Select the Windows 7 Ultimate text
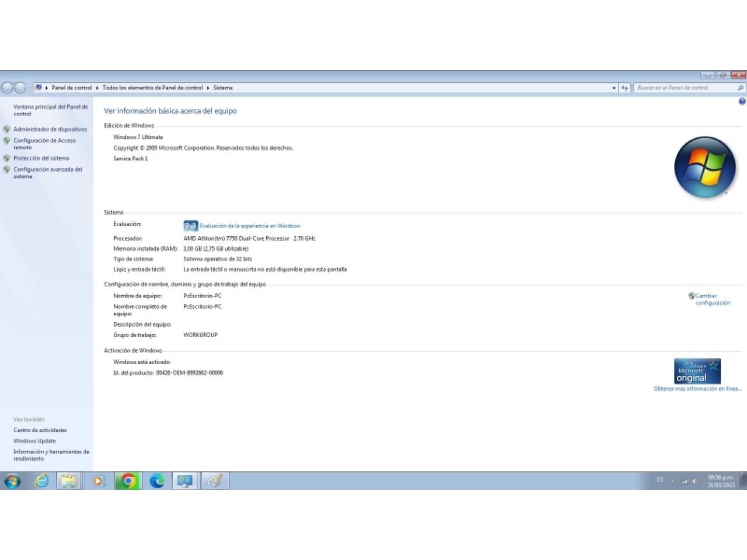This screenshot has height=560, width=747. pos(138,137)
